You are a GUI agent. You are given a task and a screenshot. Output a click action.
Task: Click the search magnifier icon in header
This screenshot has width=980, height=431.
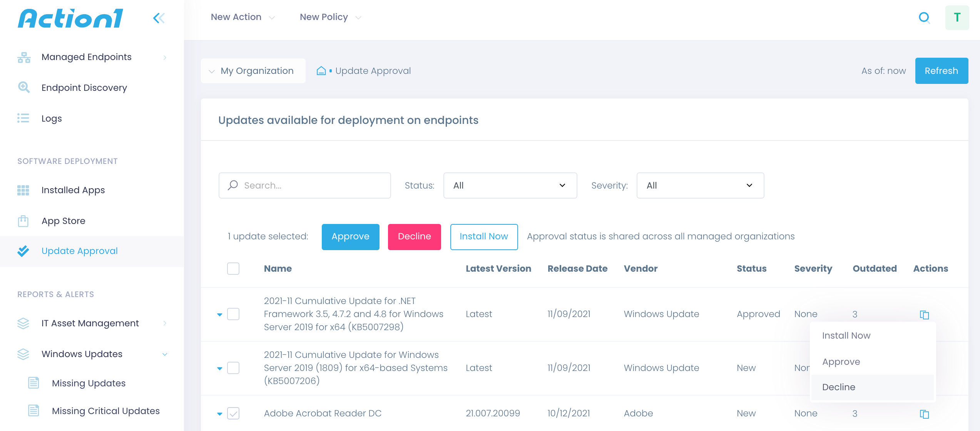(x=924, y=18)
